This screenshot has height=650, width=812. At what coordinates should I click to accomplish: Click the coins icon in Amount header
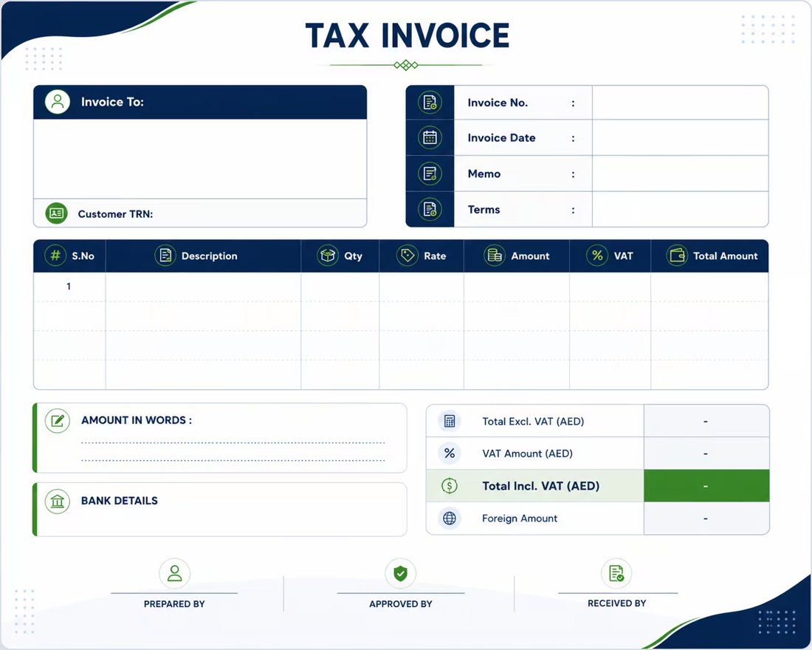495,256
